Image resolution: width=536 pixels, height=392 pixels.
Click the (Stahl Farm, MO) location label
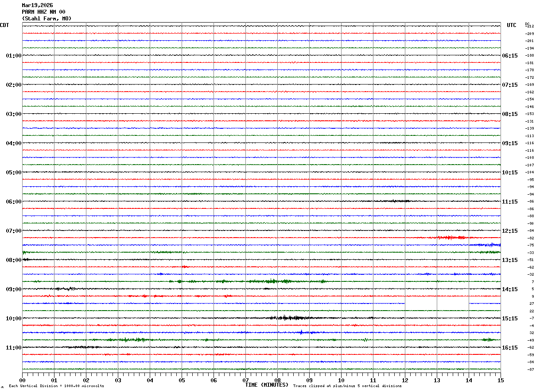tap(47, 19)
